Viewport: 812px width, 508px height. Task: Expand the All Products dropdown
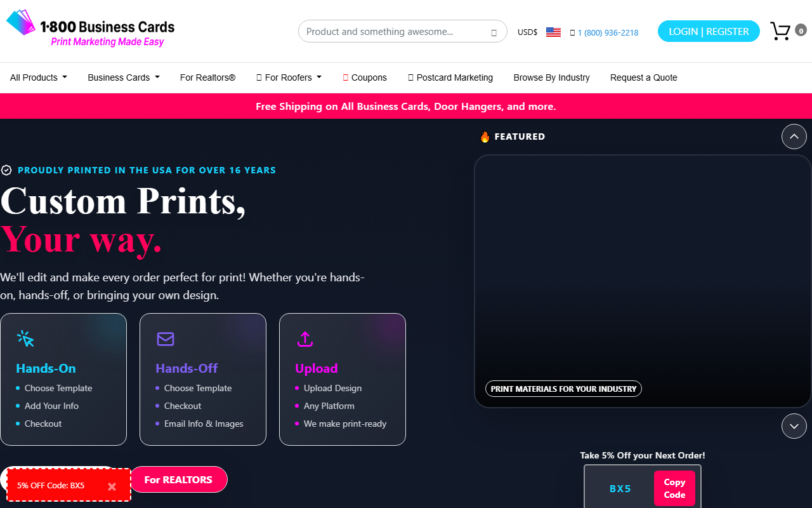[39, 77]
